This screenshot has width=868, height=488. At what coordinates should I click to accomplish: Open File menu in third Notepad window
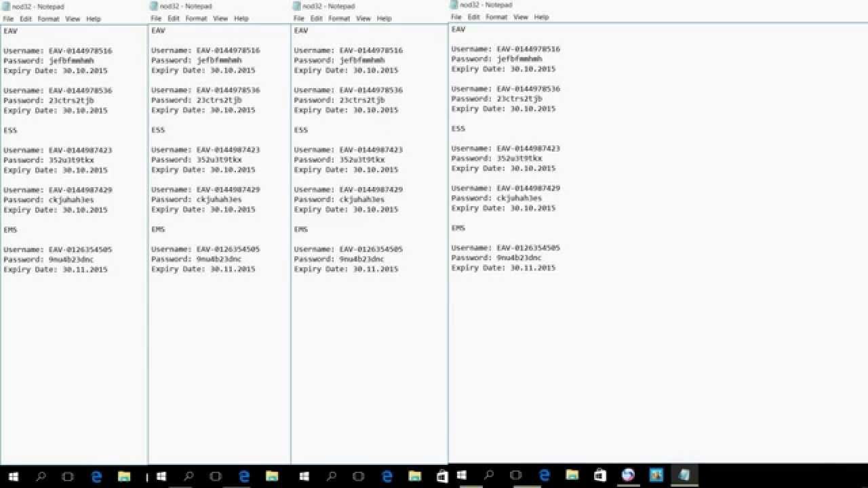(x=299, y=18)
